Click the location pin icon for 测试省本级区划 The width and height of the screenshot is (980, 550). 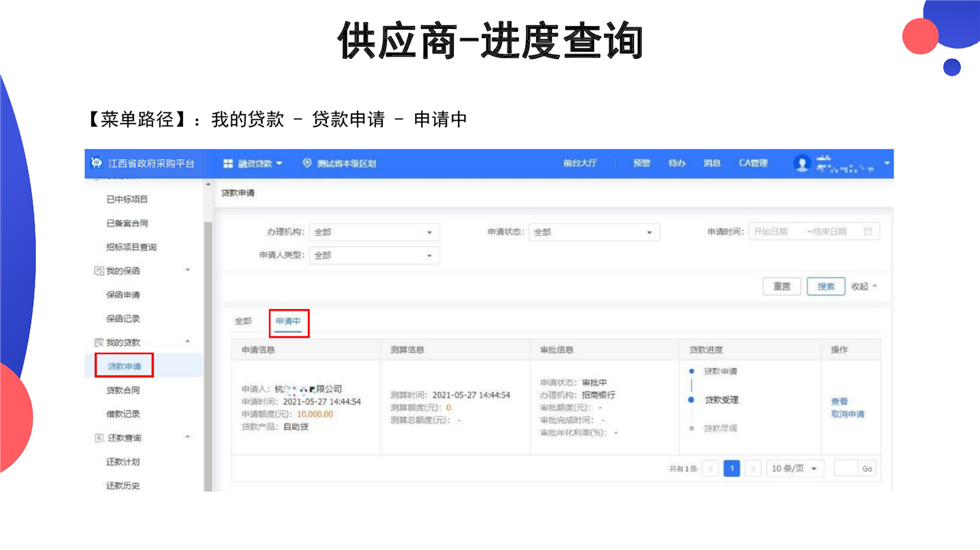pos(308,164)
